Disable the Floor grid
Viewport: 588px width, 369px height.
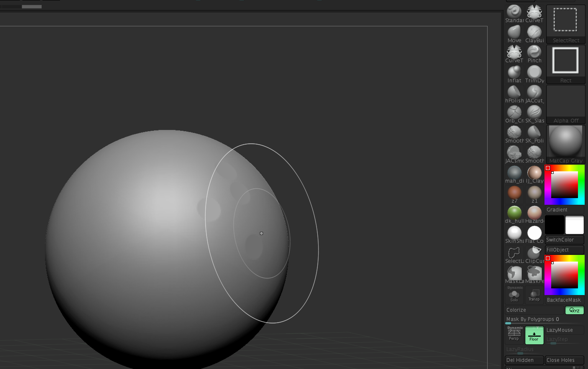point(534,335)
